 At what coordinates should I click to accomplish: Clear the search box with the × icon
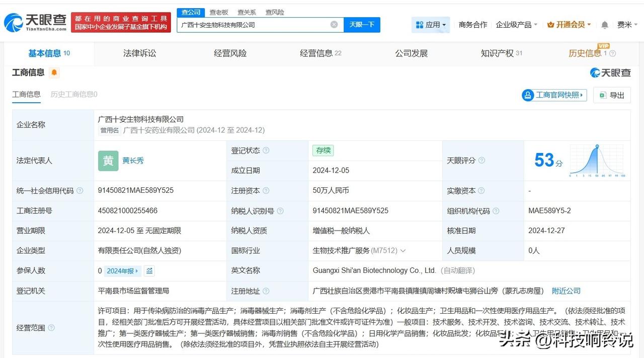(334, 24)
